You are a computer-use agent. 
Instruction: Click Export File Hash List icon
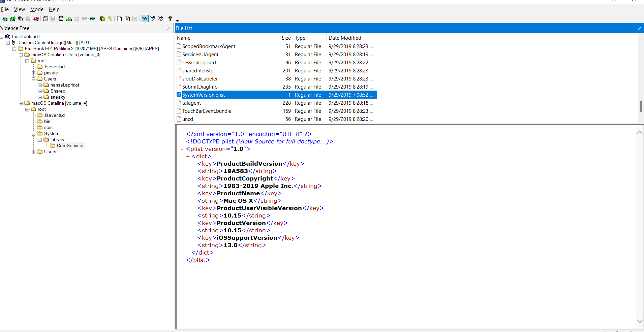(x=127, y=19)
